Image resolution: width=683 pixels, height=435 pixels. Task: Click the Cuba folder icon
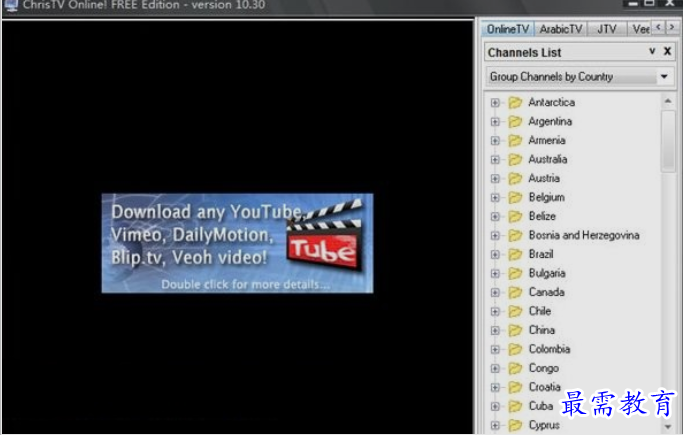click(x=515, y=406)
